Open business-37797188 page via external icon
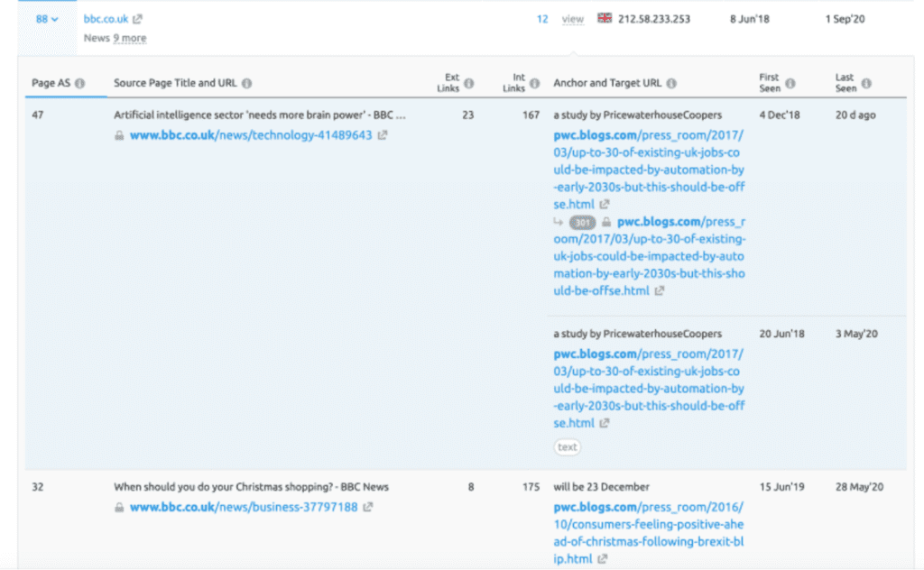The height and width of the screenshot is (570, 924). [368, 507]
